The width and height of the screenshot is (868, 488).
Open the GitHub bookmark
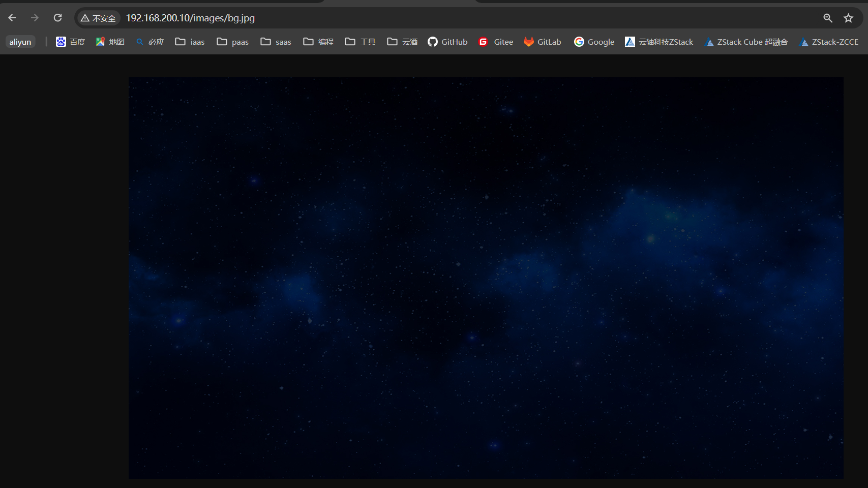447,42
